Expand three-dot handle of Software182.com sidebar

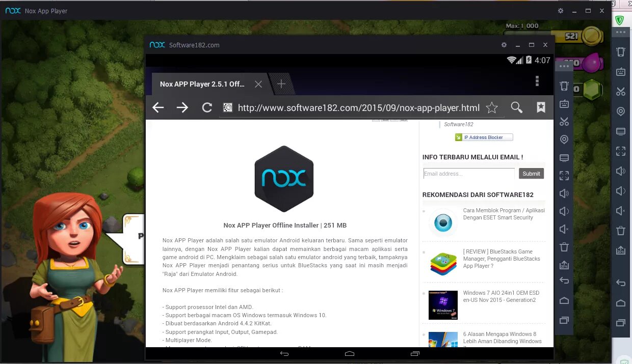click(x=564, y=66)
